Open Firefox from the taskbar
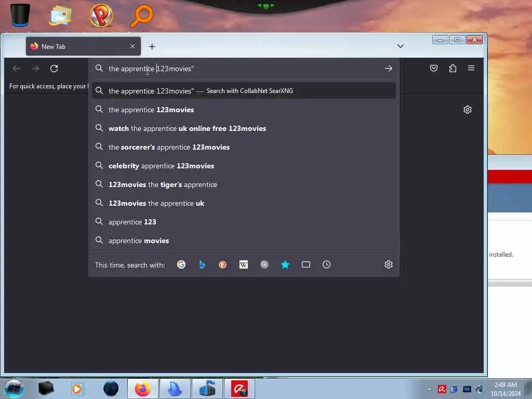 pyautogui.click(x=143, y=389)
